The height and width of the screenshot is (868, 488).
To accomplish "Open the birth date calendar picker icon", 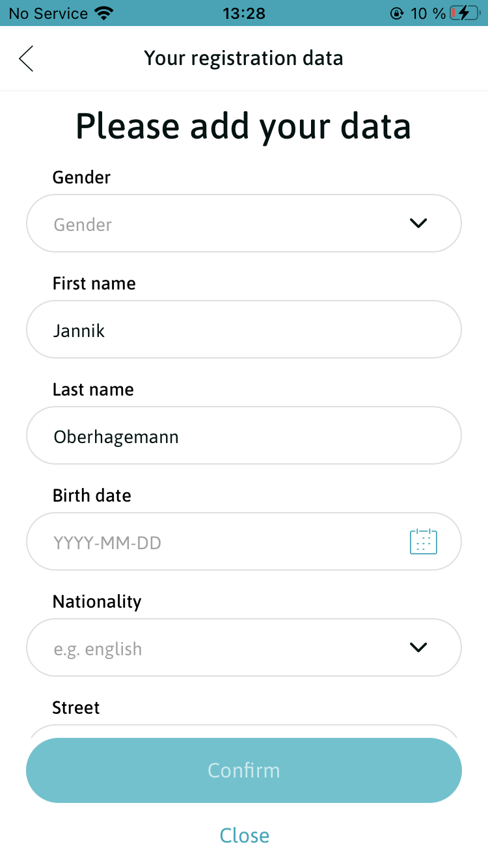I will click(423, 541).
